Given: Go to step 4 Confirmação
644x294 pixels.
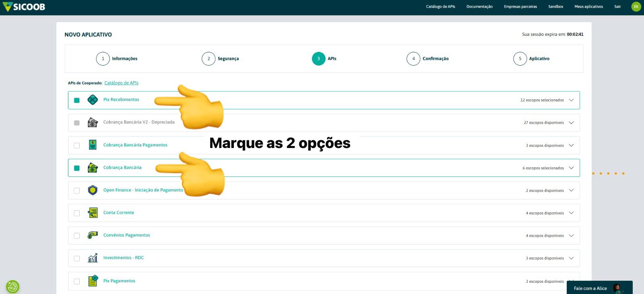Looking at the screenshot, I should click(x=413, y=59).
